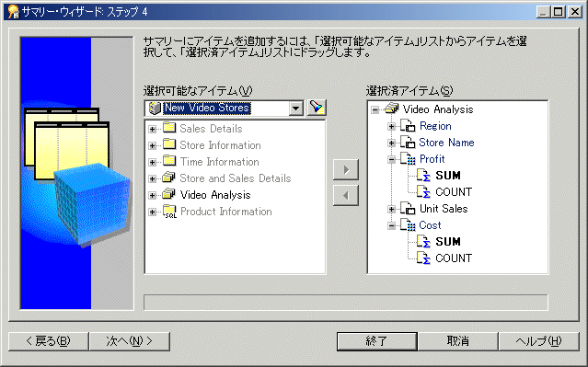Expand the Unit Sales item node
588x367 pixels.
click(x=391, y=209)
